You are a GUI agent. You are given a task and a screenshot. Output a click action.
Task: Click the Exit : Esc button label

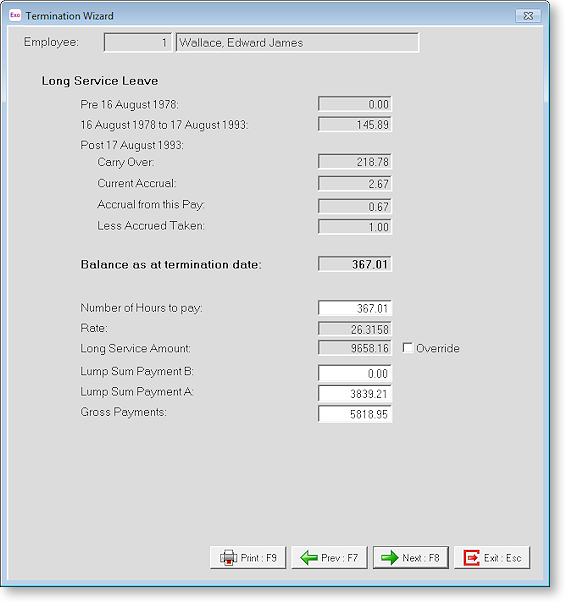coord(502,558)
